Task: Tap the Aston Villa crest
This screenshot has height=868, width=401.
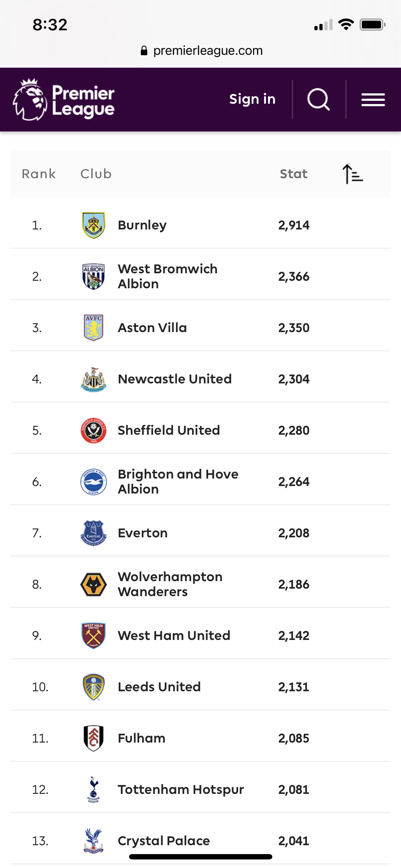Action: pyautogui.click(x=93, y=328)
